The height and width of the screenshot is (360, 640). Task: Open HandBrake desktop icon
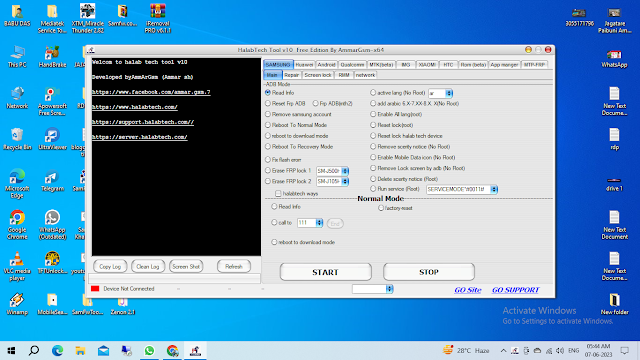52,57
